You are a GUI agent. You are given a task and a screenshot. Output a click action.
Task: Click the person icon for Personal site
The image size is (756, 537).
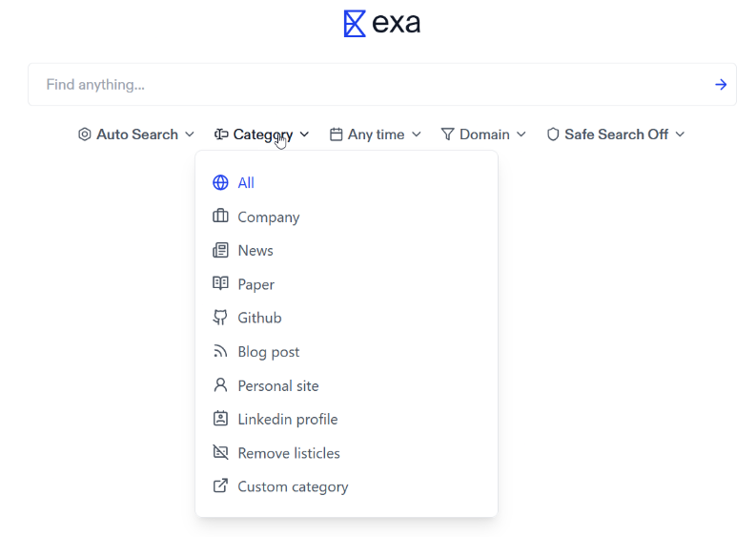220,385
